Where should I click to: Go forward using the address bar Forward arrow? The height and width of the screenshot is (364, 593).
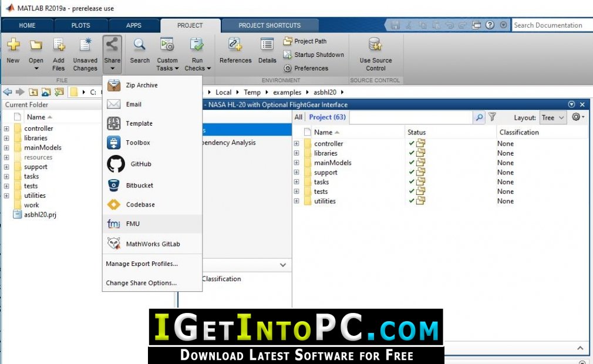coord(20,92)
